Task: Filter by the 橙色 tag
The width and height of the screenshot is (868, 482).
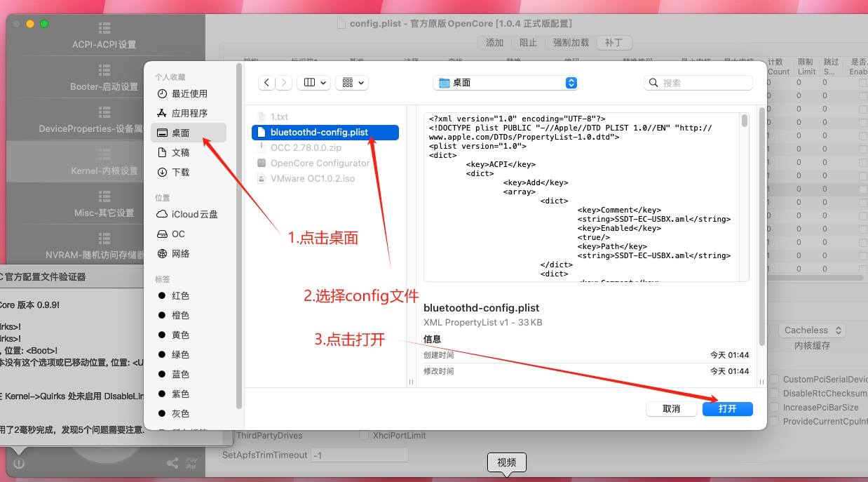Action: click(x=189, y=315)
